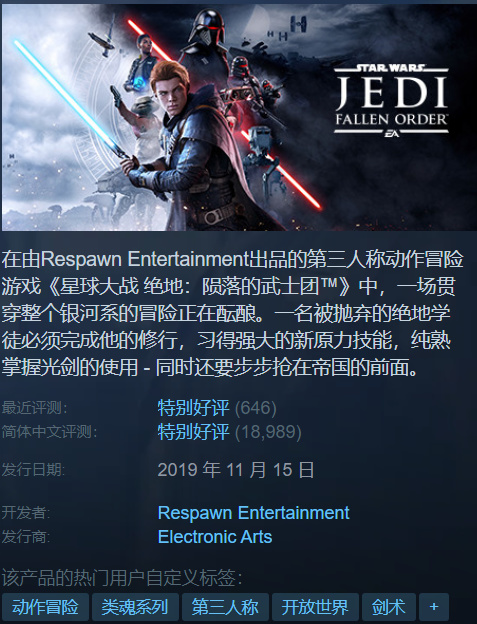View recent reviews 特别好评 (646)
477x624 pixels.
(x=217, y=408)
